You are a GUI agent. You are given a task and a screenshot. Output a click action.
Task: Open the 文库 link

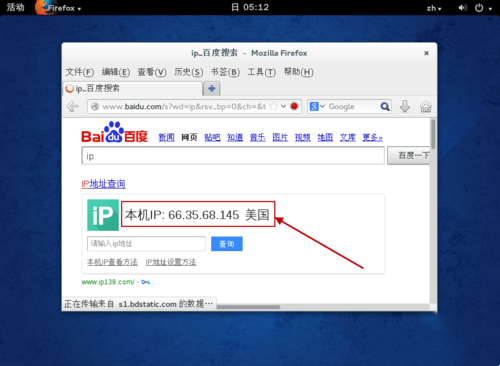point(348,137)
